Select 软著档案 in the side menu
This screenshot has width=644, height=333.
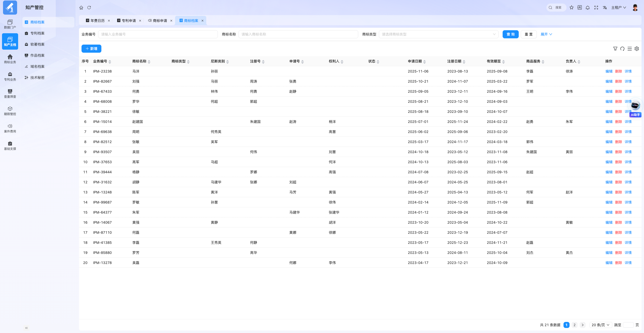point(37,44)
